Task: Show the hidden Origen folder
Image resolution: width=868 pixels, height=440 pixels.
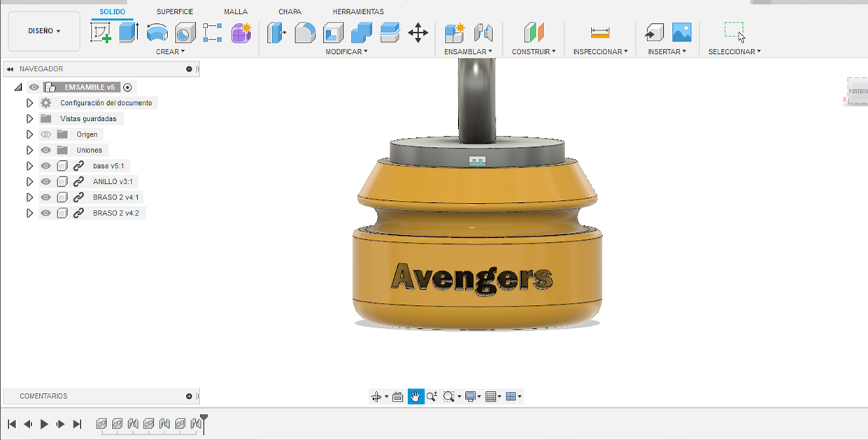Action: point(46,134)
